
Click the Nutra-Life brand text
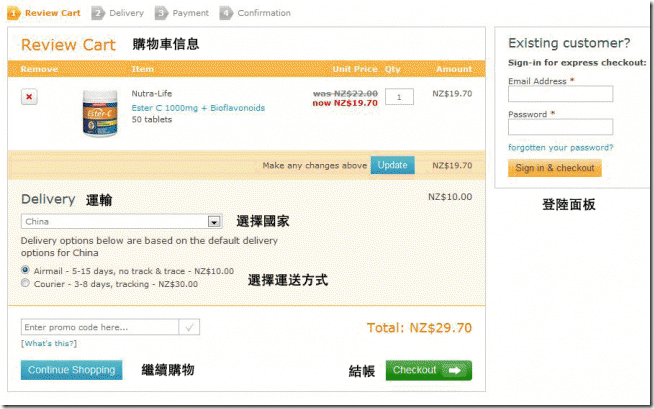pos(152,94)
